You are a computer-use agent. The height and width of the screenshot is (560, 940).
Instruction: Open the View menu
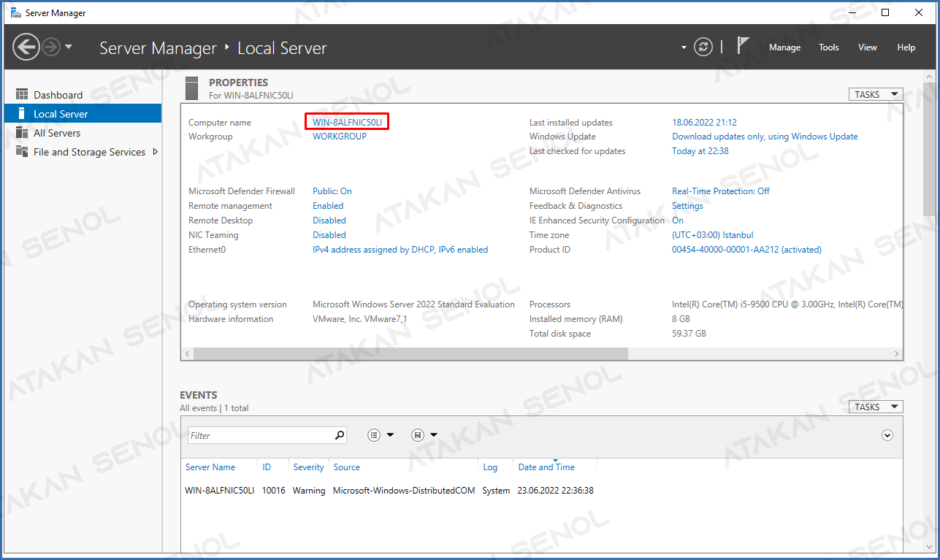[x=867, y=47]
